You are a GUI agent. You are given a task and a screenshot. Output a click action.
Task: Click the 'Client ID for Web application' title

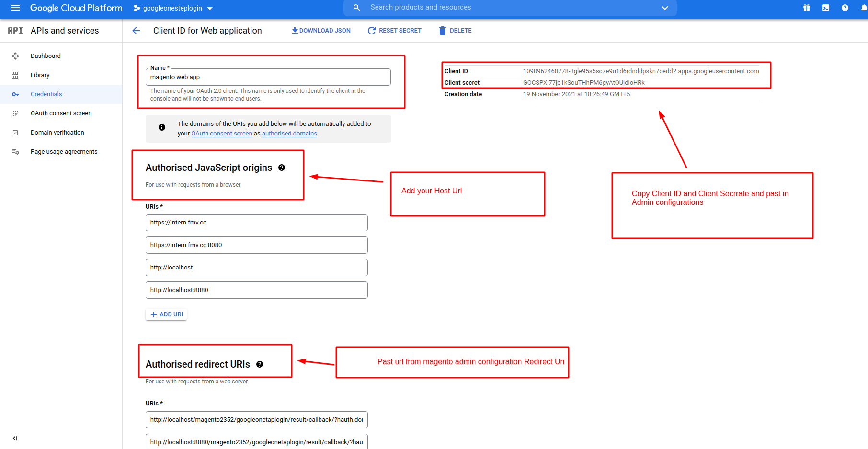pyautogui.click(x=207, y=31)
